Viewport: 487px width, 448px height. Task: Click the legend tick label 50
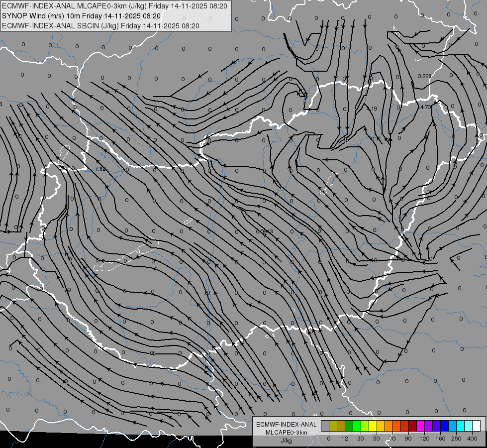(377, 439)
